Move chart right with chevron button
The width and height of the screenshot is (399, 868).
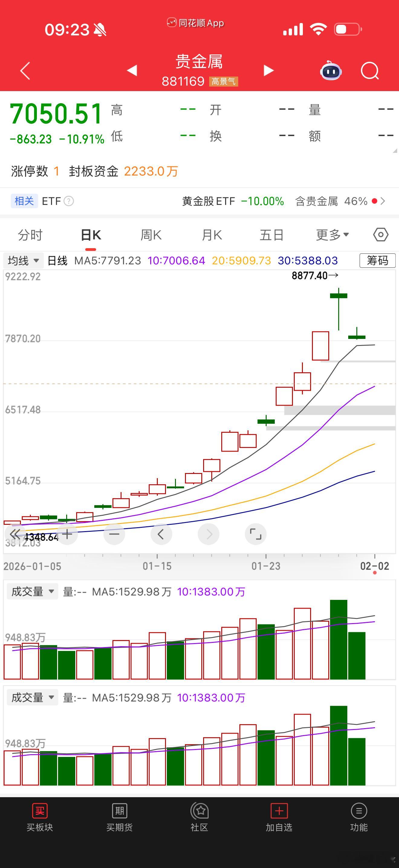pos(209,534)
